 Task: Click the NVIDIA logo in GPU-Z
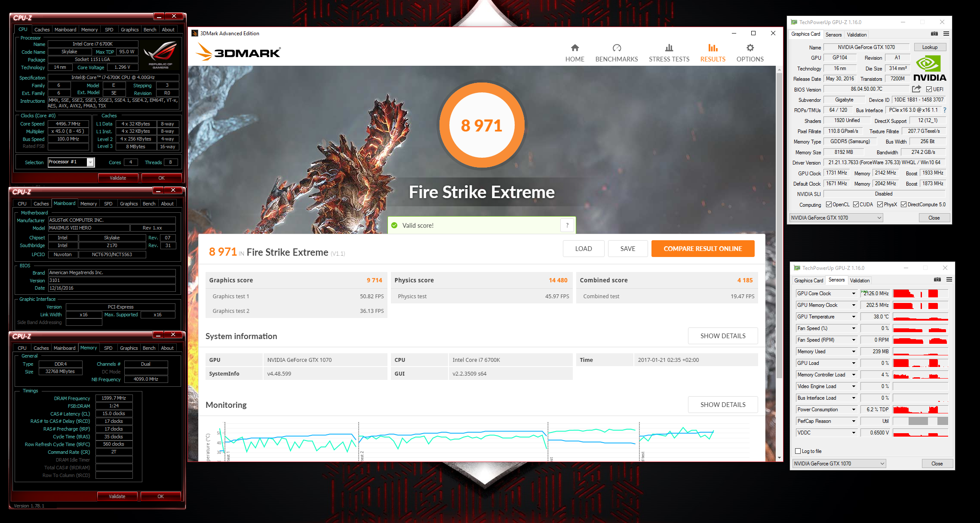click(x=930, y=69)
